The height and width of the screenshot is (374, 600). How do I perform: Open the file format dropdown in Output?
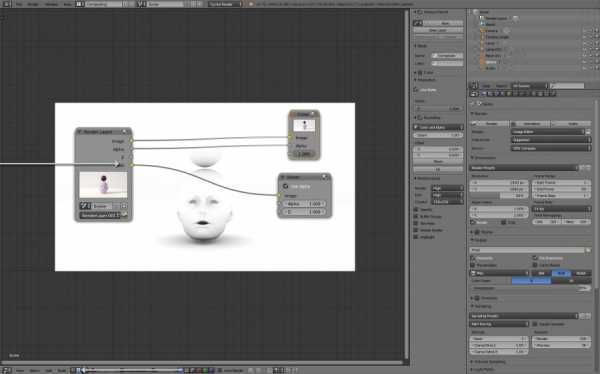[499, 273]
